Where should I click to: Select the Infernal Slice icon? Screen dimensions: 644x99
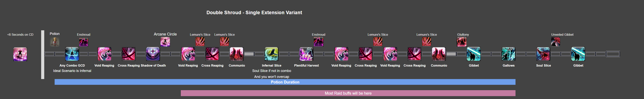[271, 54]
